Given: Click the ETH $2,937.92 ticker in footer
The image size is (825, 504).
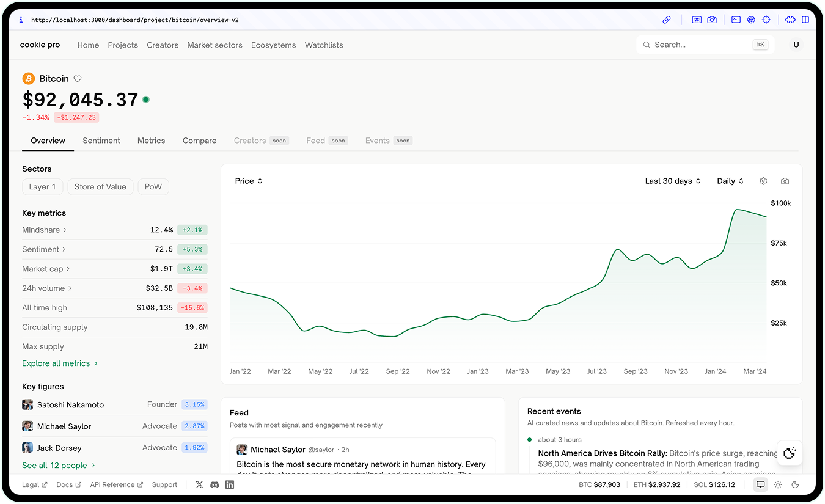Looking at the screenshot, I should (657, 484).
